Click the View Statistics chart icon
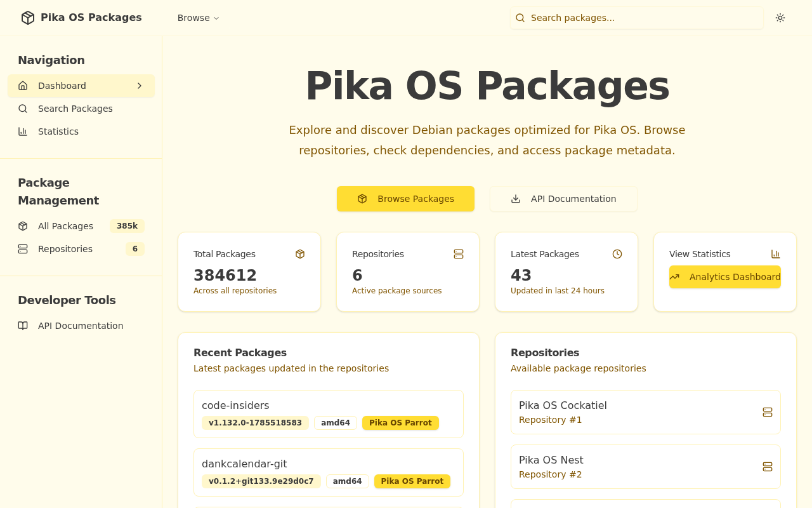812x508 pixels. [776, 254]
